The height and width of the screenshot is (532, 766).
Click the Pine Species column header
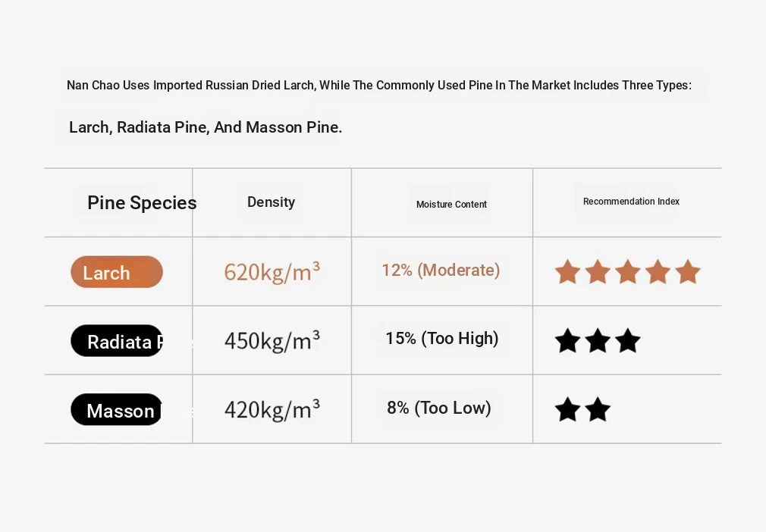click(142, 203)
